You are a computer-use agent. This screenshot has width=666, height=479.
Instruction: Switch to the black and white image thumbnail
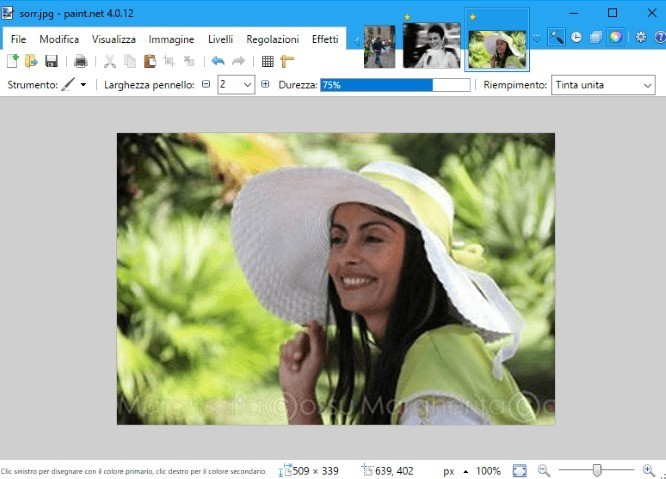point(431,45)
